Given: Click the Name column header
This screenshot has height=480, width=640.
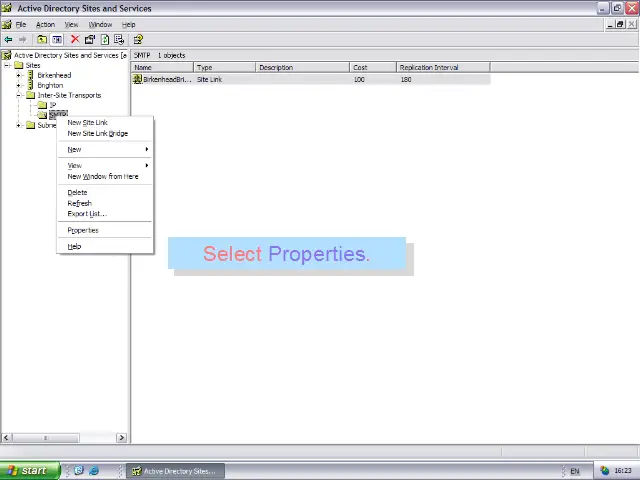Looking at the screenshot, I should click(x=162, y=67).
